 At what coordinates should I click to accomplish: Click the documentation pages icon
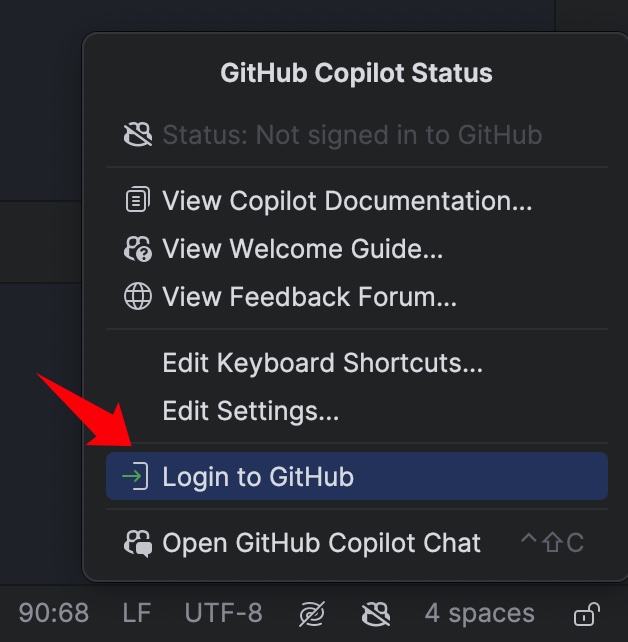138,200
